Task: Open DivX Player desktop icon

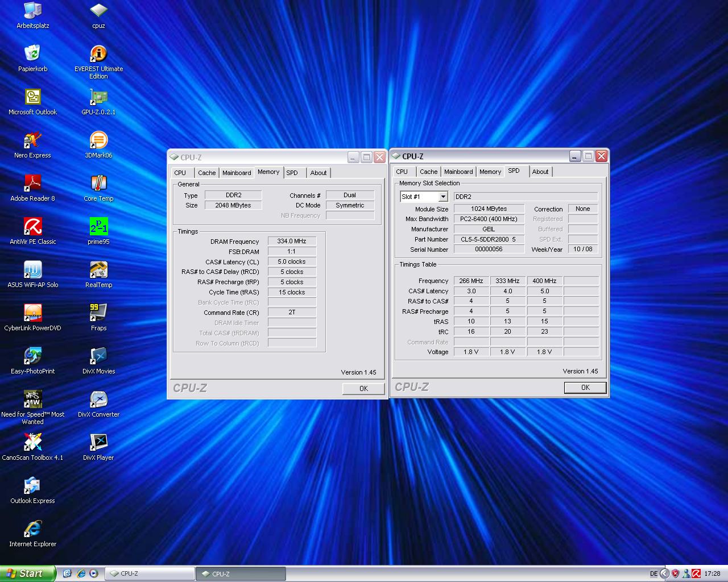Action: 98,447
